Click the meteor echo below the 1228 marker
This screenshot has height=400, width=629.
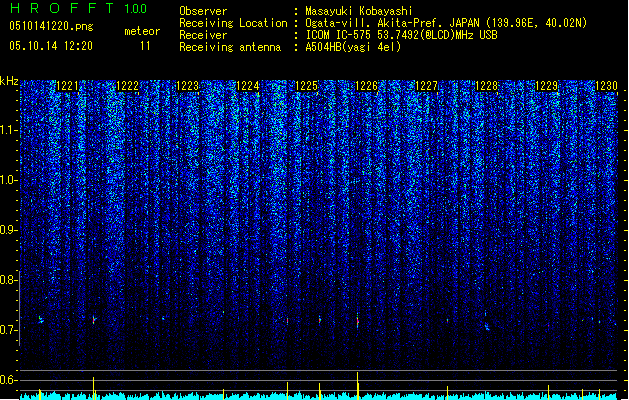click(487, 327)
